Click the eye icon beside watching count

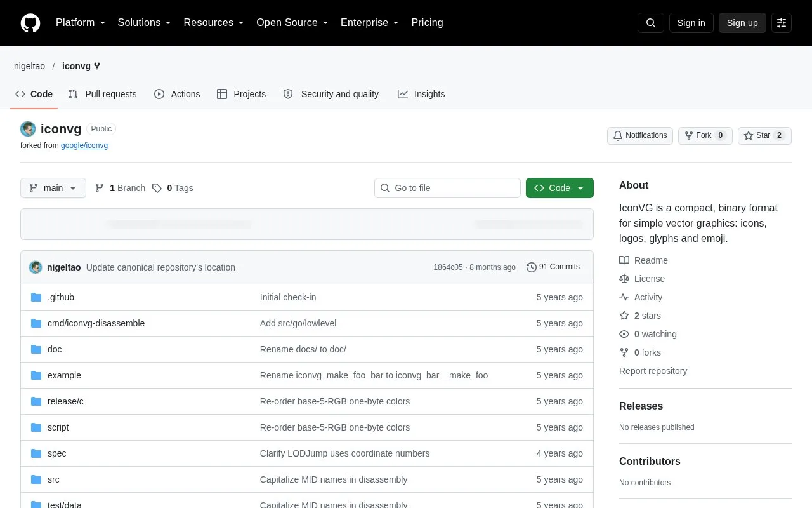[624, 334]
